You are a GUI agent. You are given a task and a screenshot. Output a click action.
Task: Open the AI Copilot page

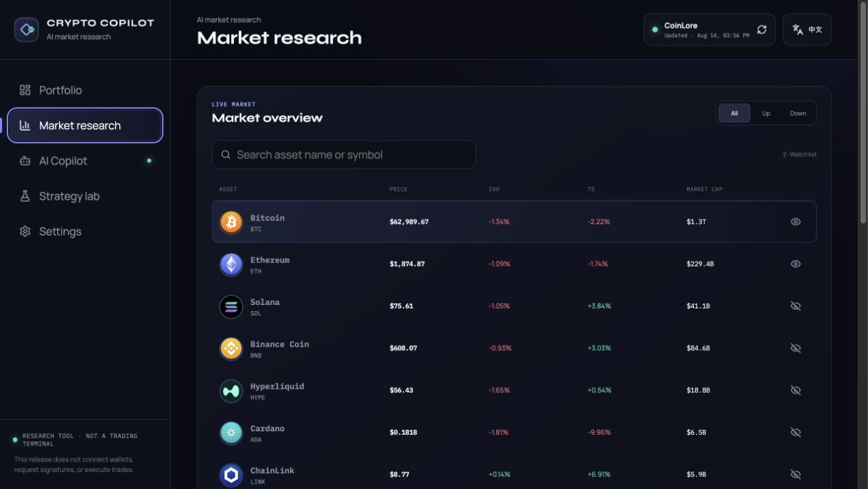pyautogui.click(x=85, y=161)
